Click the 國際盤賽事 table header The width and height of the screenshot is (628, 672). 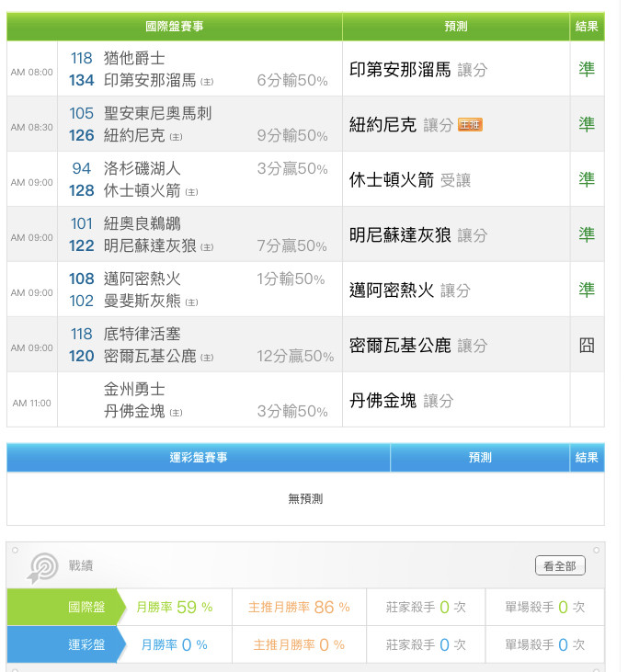[x=175, y=27]
